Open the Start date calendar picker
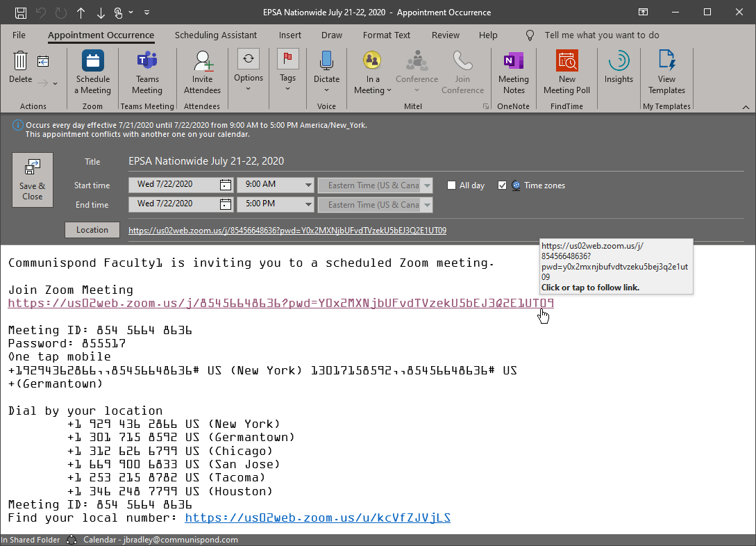Image resolution: width=756 pixels, height=546 pixels. click(225, 185)
